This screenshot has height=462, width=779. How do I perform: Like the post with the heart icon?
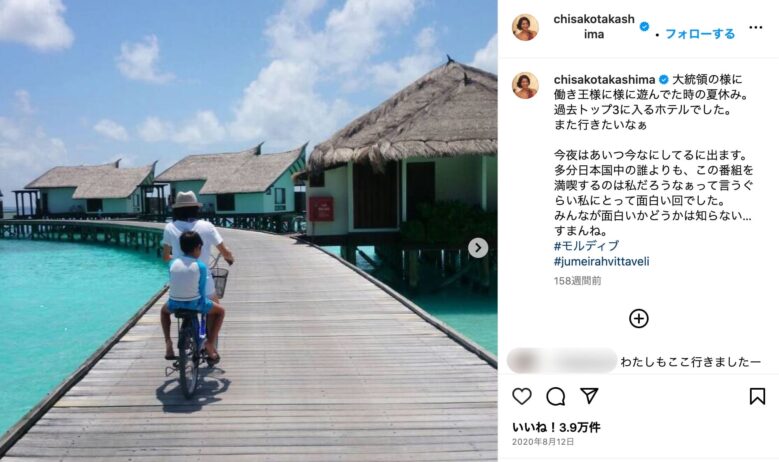point(522,396)
